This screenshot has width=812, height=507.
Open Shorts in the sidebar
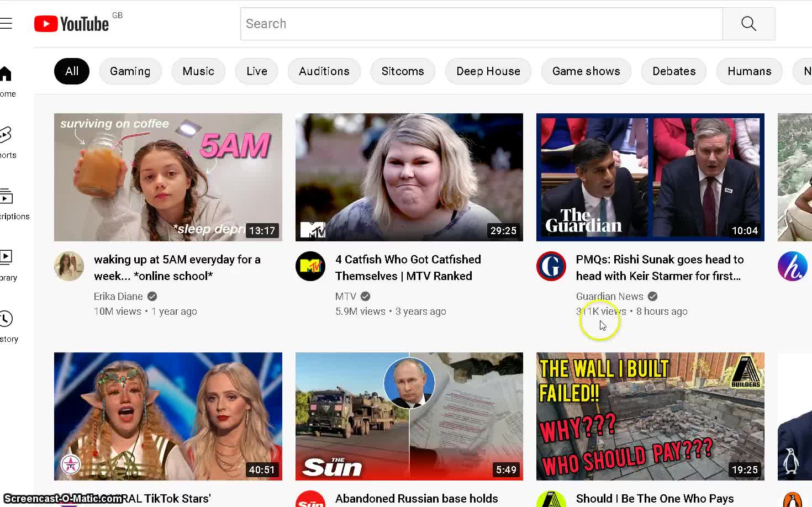7,142
